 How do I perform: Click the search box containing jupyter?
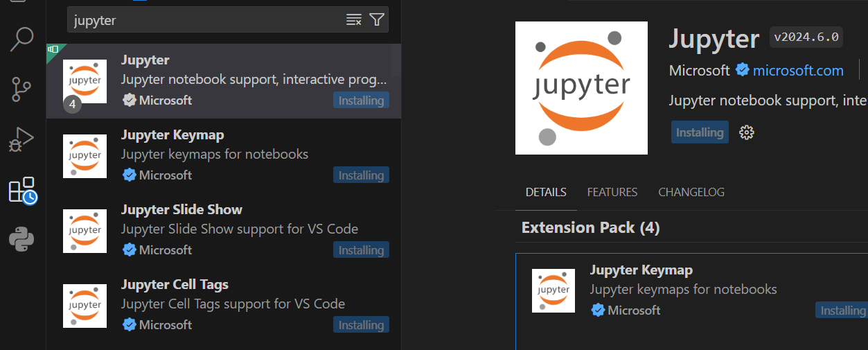(228, 20)
